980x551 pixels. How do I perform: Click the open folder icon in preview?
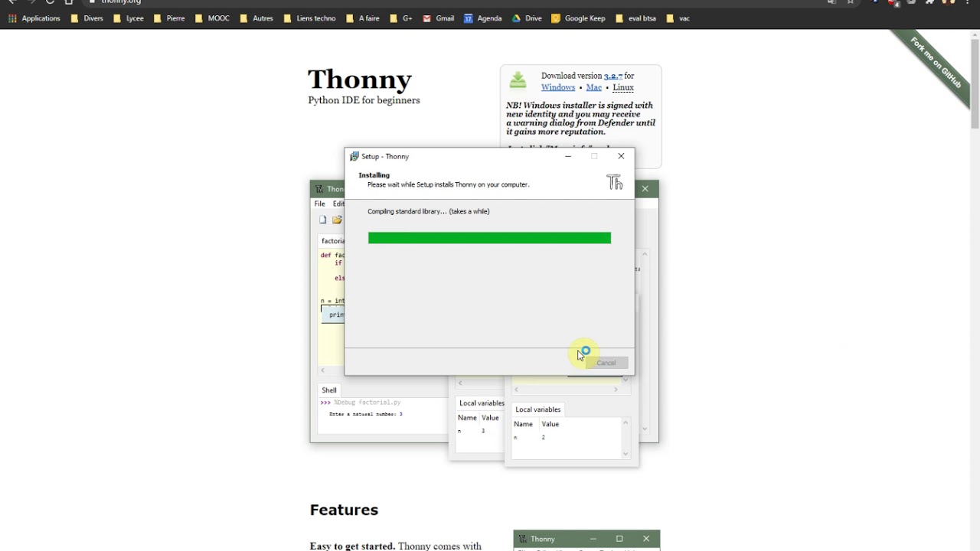click(x=337, y=220)
